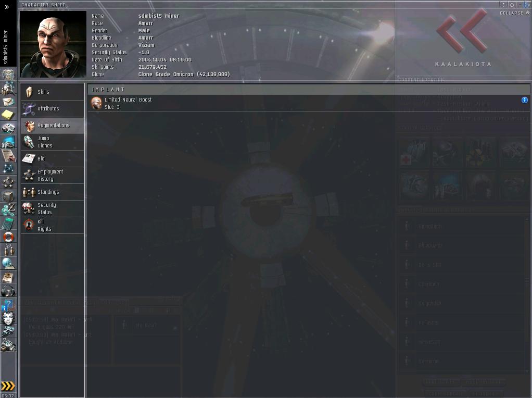Click vertical 'sdmbists miner' Neocom label
The image size is (532, 398).
click(x=5, y=47)
